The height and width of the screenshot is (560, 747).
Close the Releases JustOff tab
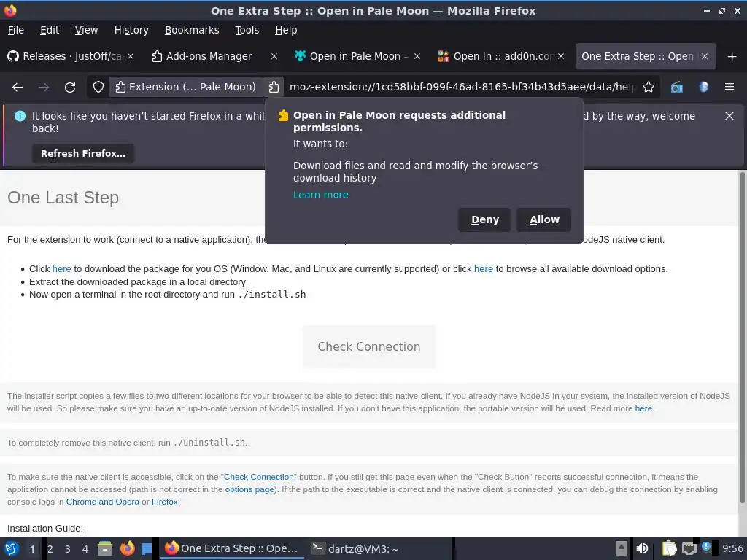tap(131, 56)
